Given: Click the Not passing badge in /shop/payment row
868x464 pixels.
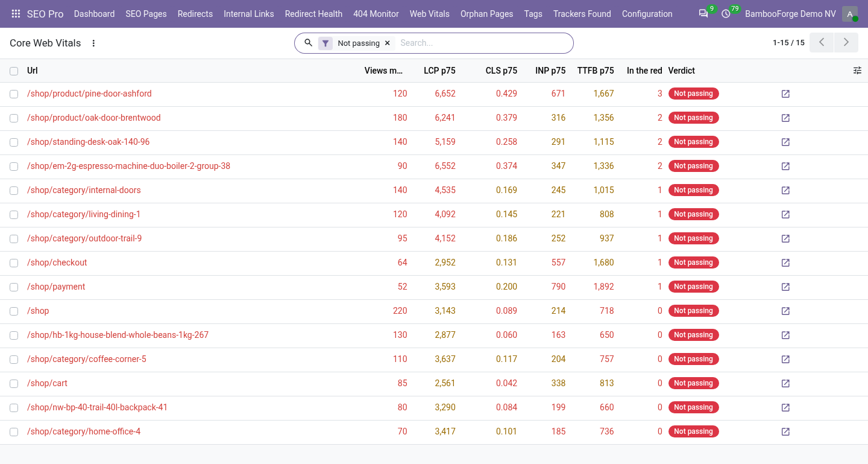Looking at the screenshot, I should coord(693,287).
